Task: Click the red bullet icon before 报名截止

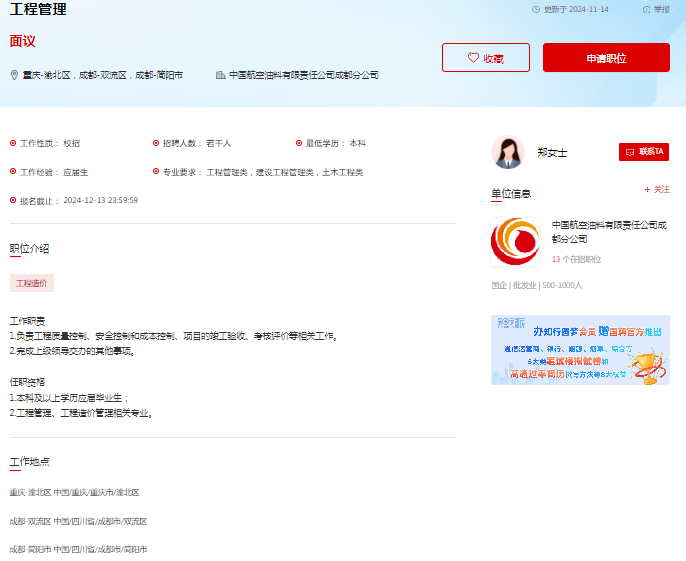Action: coord(13,200)
